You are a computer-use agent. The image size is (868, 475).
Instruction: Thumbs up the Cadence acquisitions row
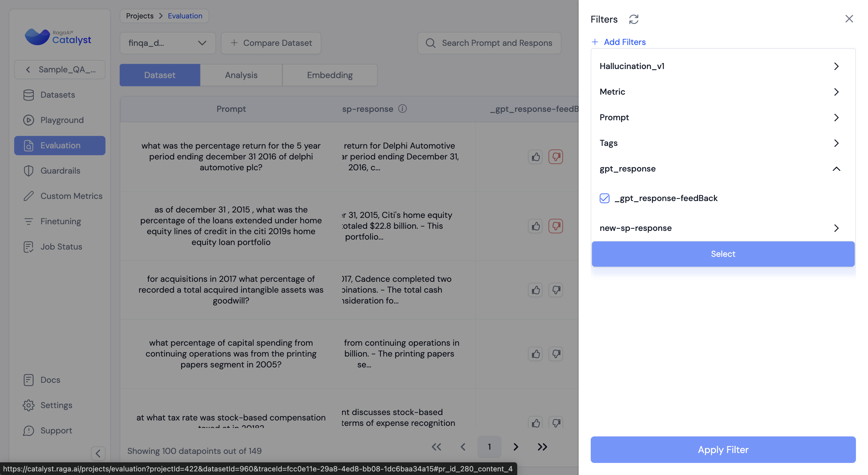tap(536, 290)
